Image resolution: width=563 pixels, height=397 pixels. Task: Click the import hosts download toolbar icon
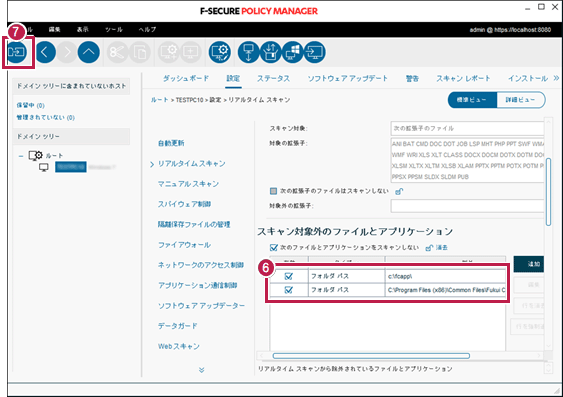click(248, 52)
